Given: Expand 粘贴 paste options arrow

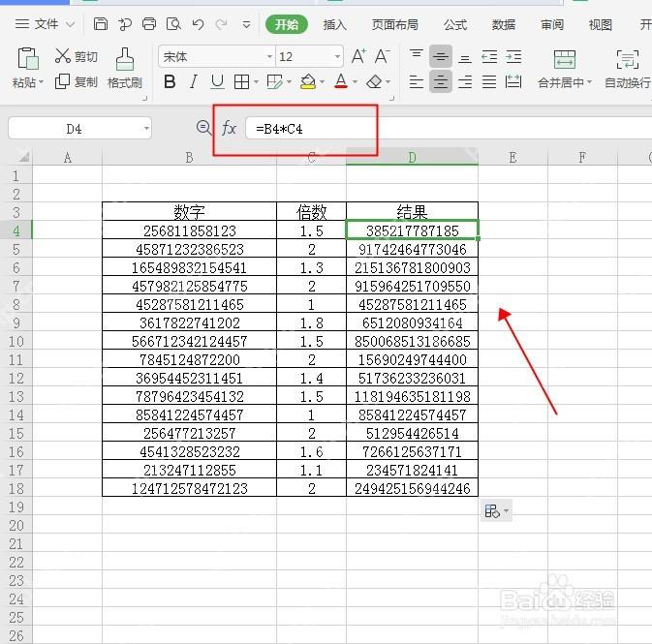Looking at the screenshot, I should [x=41, y=82].
